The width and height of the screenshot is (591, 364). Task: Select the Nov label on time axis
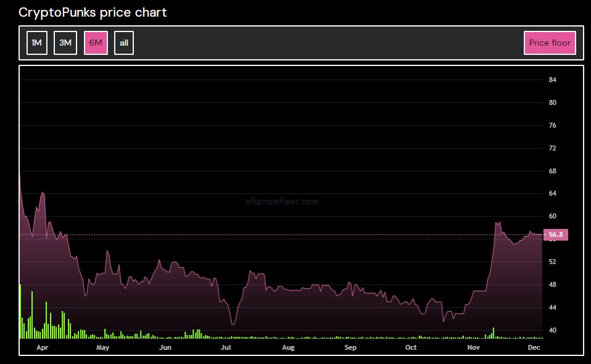[x=473, y=347]
